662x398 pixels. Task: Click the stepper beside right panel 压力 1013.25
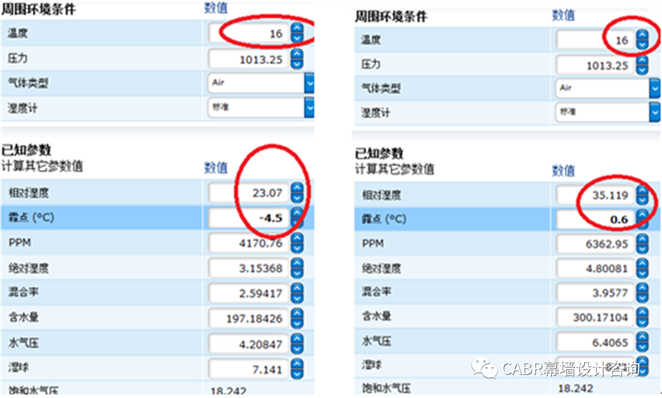pyautogui.click(x=643, y=65)
